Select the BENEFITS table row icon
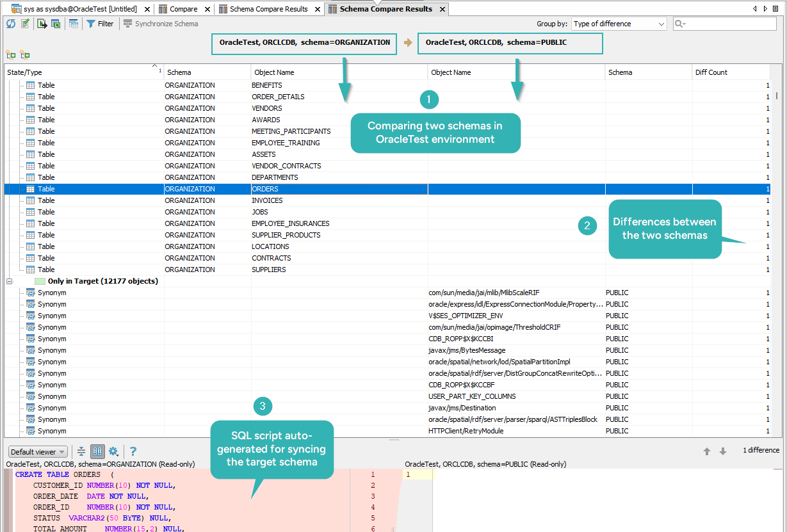The height and width of the screenshot is (532, 787). 30,85
